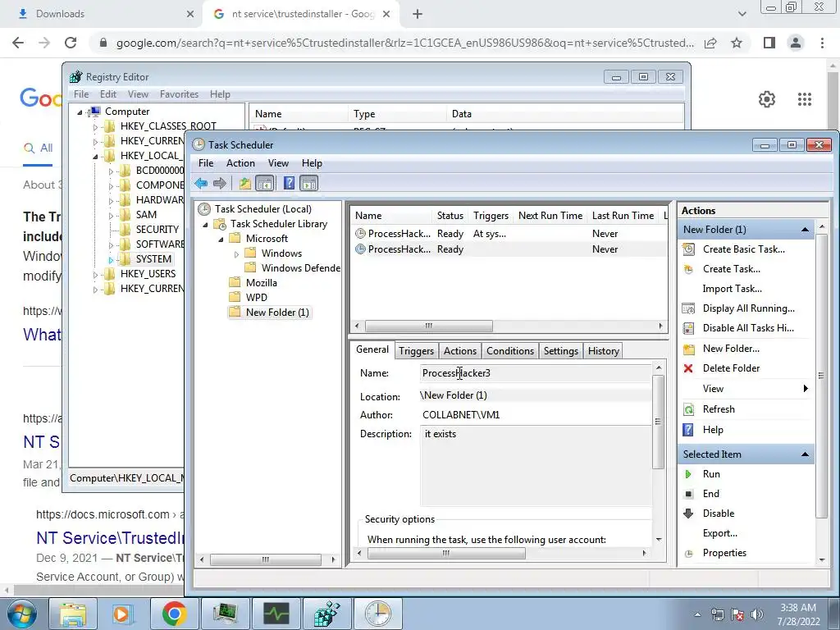
Task: Select the Windows Defender folder
Action: pos(300,268)
